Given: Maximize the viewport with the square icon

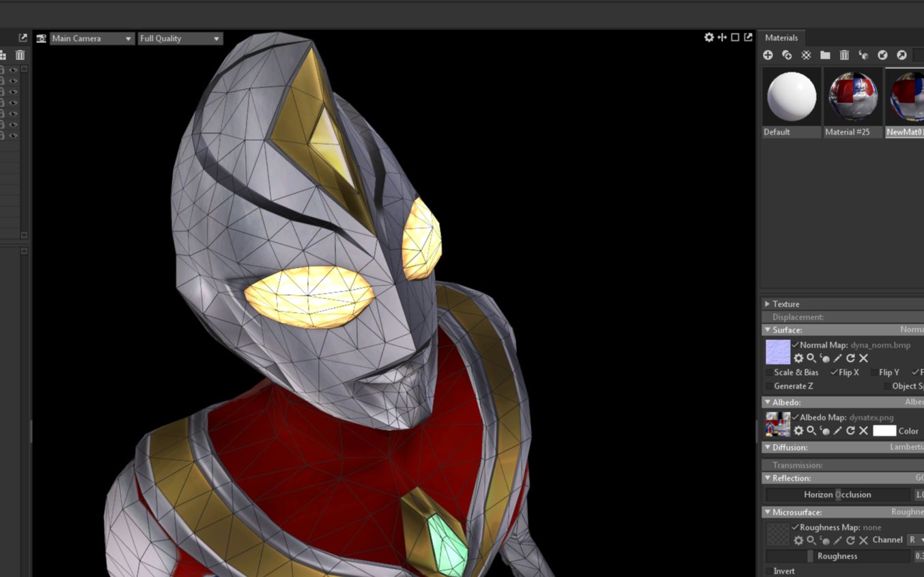Looking at the screenshot, I should pos(735,38).
